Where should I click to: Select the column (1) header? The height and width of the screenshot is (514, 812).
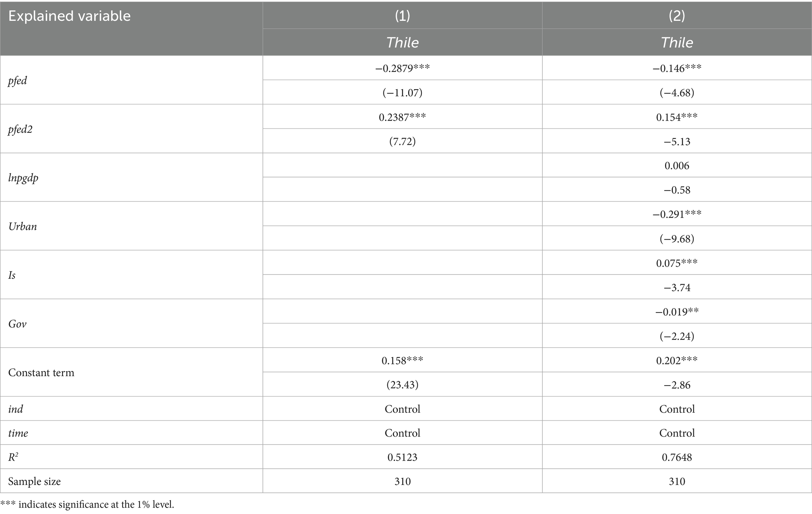point(402,16)
